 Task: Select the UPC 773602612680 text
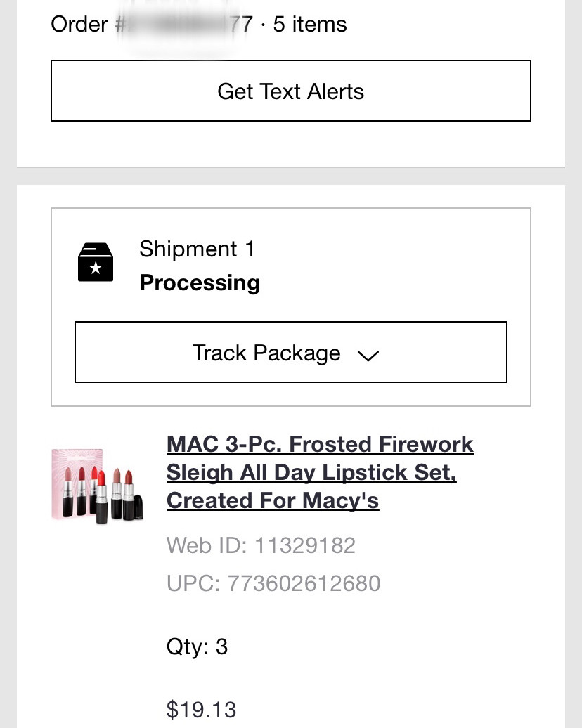273,583
